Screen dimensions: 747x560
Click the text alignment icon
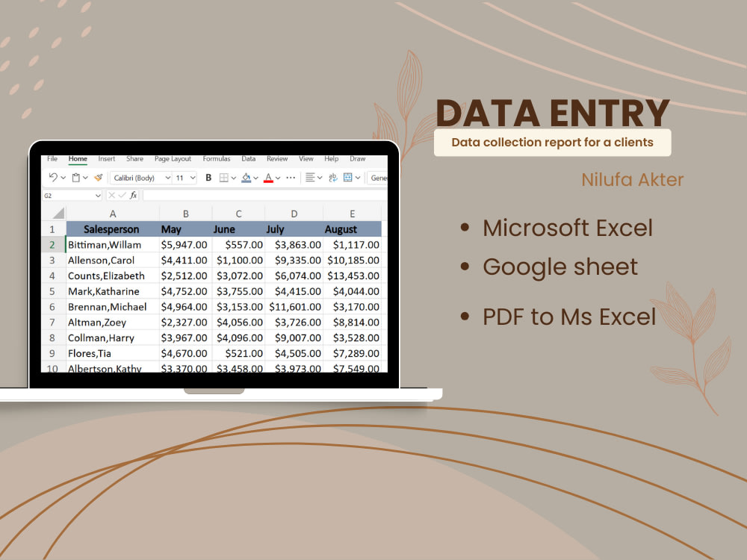pos(310,178)
